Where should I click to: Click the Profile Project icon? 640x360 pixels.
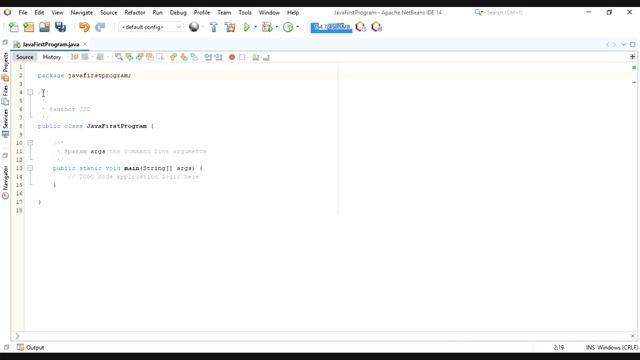[x=288, y=27]
